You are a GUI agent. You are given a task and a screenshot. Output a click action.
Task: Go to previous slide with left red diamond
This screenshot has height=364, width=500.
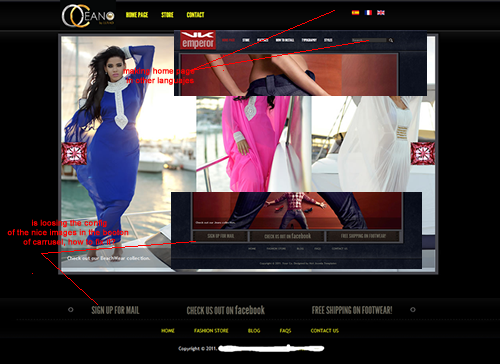tap(74, 154)
